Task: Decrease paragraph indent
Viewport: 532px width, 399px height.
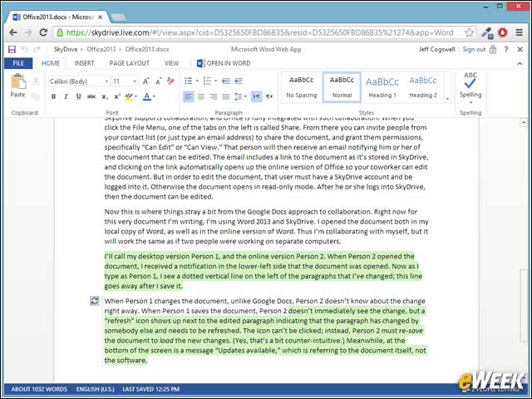Action: [x=226, y=81]
